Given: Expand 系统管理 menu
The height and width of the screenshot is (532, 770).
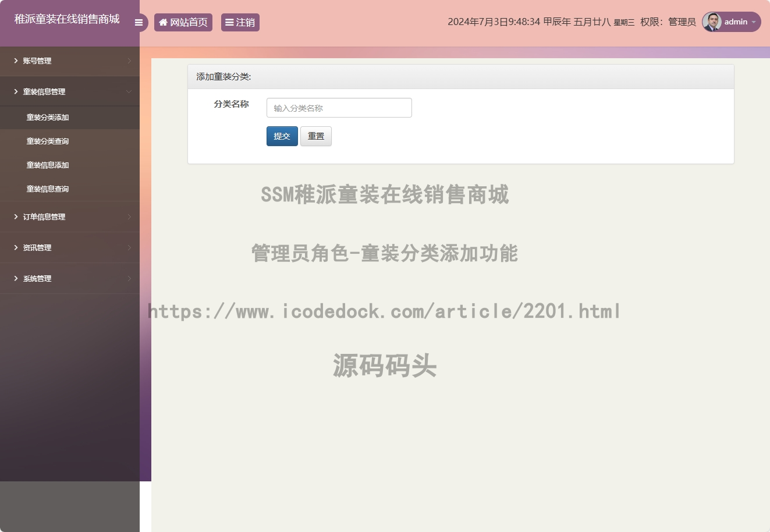Looking at the screenshot, I should (x=70, y=278).
